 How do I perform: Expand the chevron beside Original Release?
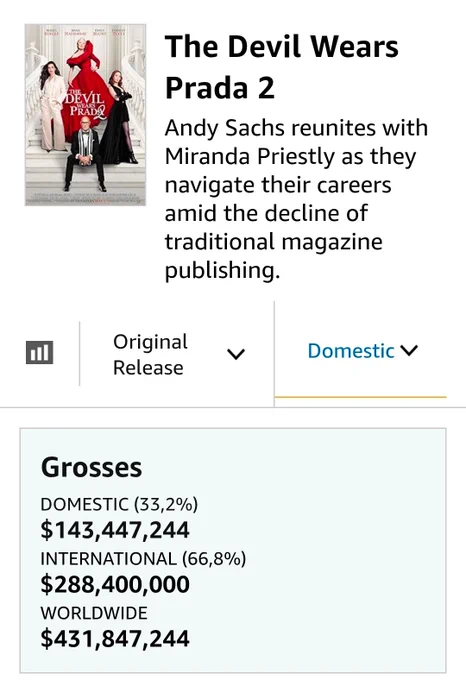pyautogui.click(x=236, y=354)
